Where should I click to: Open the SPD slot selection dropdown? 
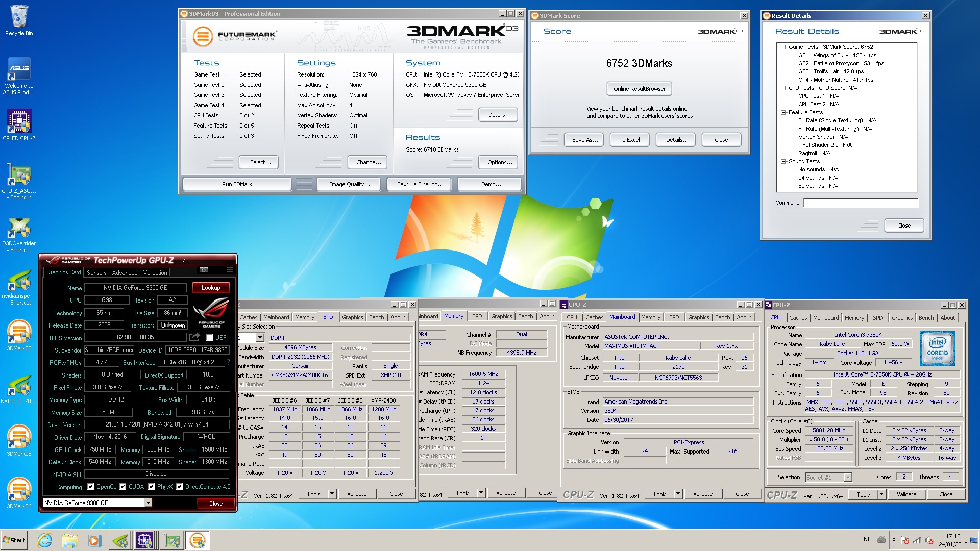tap(260, 337)
